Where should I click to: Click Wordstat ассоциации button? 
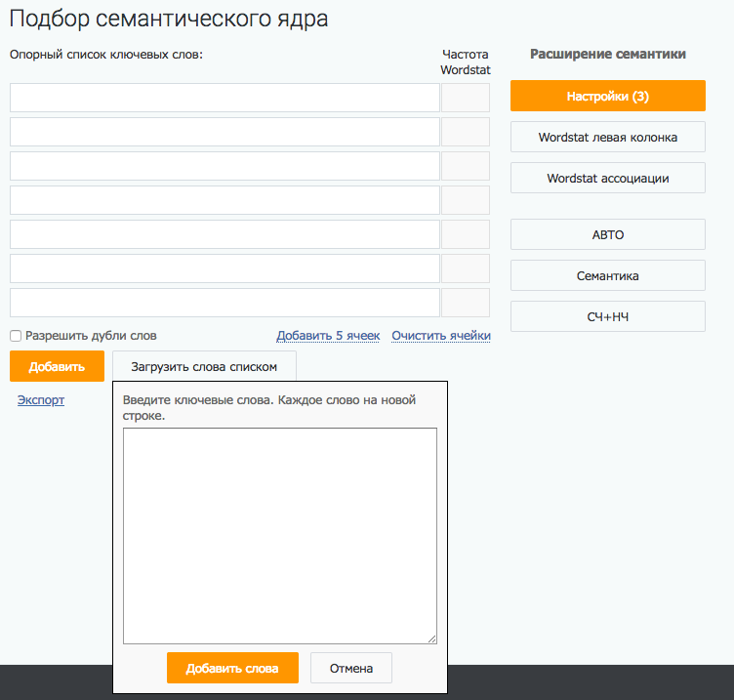(x=607, y=178)
